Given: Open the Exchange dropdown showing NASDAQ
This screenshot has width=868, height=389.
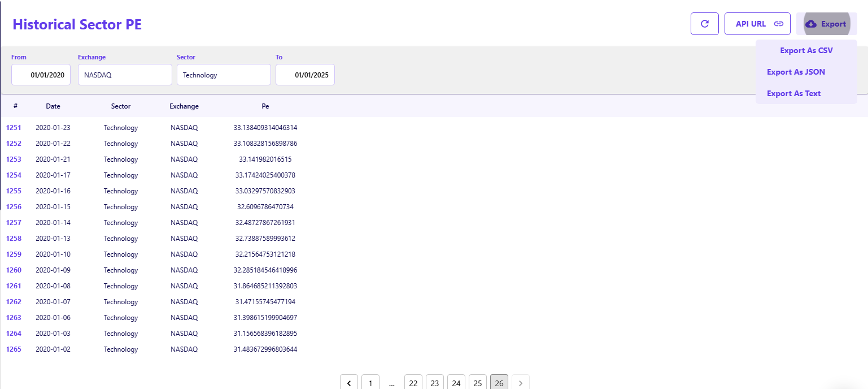Looking at the screenshot, I should 125,75.
